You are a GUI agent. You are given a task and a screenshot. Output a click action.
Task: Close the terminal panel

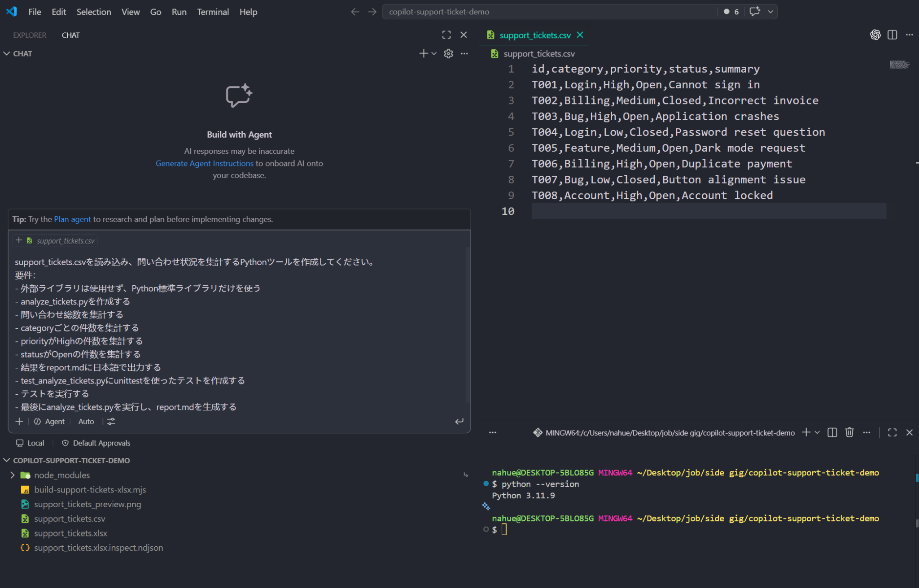910,432
